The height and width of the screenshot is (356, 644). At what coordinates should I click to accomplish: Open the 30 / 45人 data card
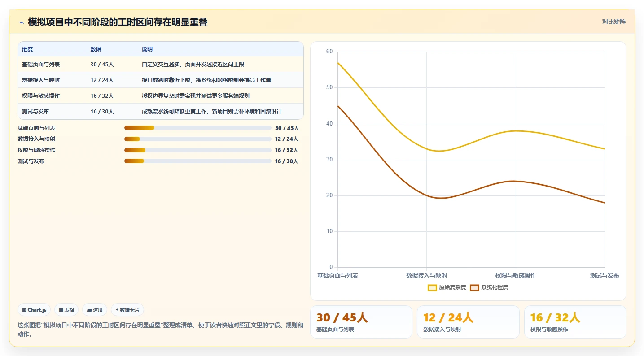pyautogui.click(x=361, y=322)
